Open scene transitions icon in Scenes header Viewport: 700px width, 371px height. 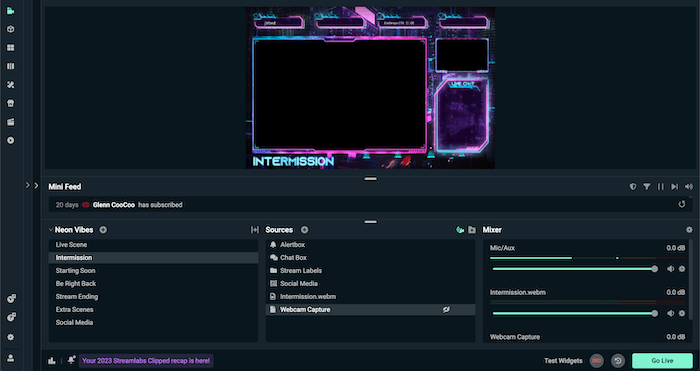point(254,229)
